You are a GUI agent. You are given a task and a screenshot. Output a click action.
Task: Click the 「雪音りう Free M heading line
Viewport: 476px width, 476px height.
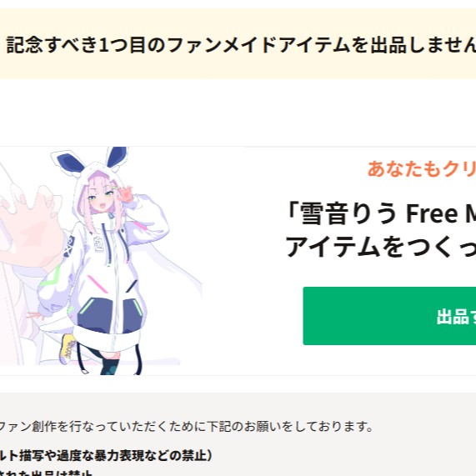pyautogui.click(x=380, y=213)
